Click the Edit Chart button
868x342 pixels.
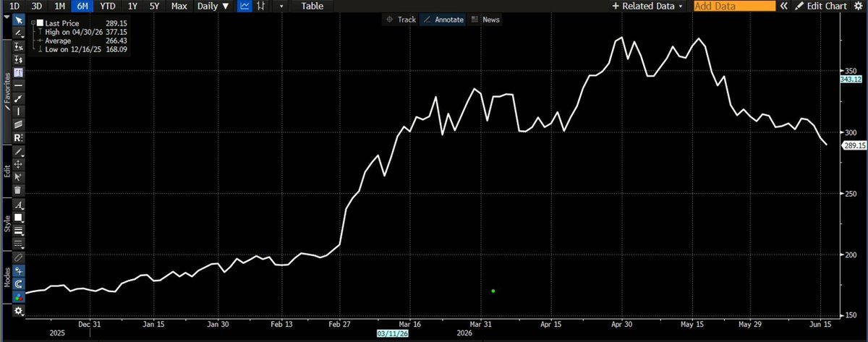(x=821, y=6)
